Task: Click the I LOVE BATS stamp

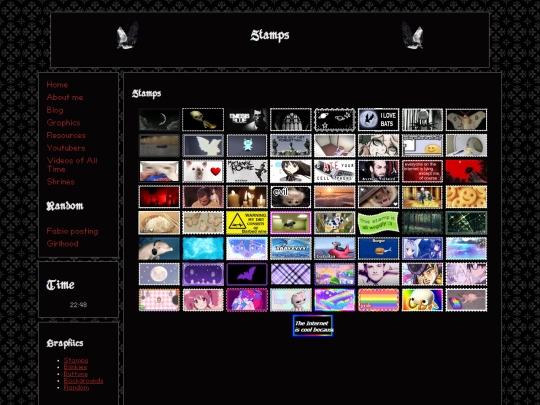Action: tap(378, 120)
